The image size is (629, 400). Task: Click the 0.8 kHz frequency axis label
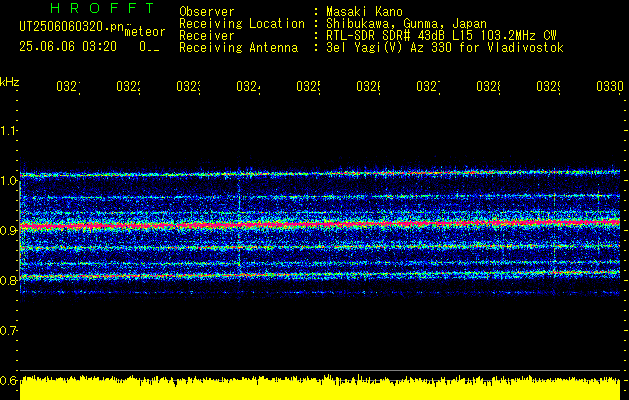click(x=8, y=280)
